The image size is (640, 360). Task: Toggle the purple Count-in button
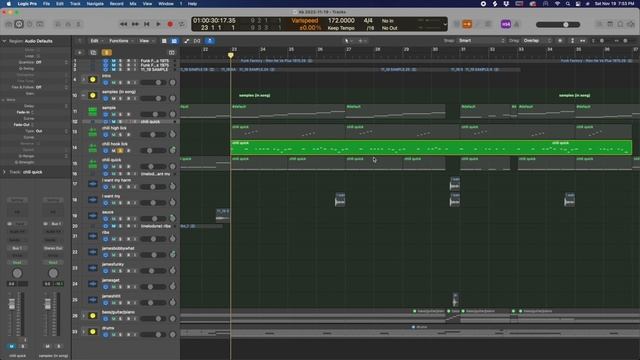tap(506, 24)
